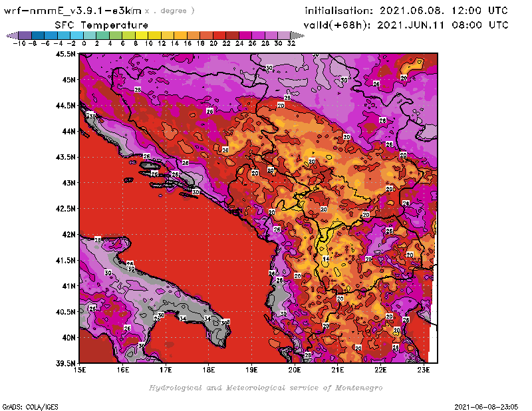Click the legend swatch between -10 and -8
This screenshot has height=411, width=532.
[x=25, y=35]
